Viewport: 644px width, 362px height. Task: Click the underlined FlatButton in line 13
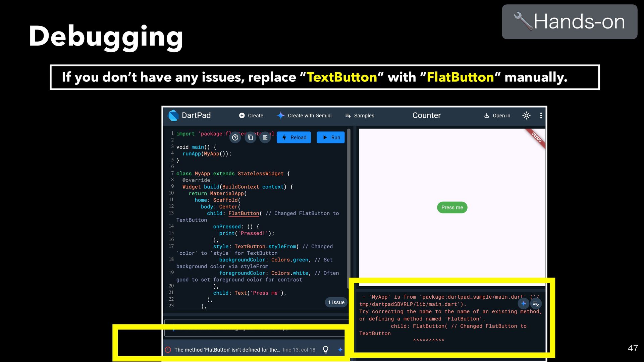[x=244, y=214]
